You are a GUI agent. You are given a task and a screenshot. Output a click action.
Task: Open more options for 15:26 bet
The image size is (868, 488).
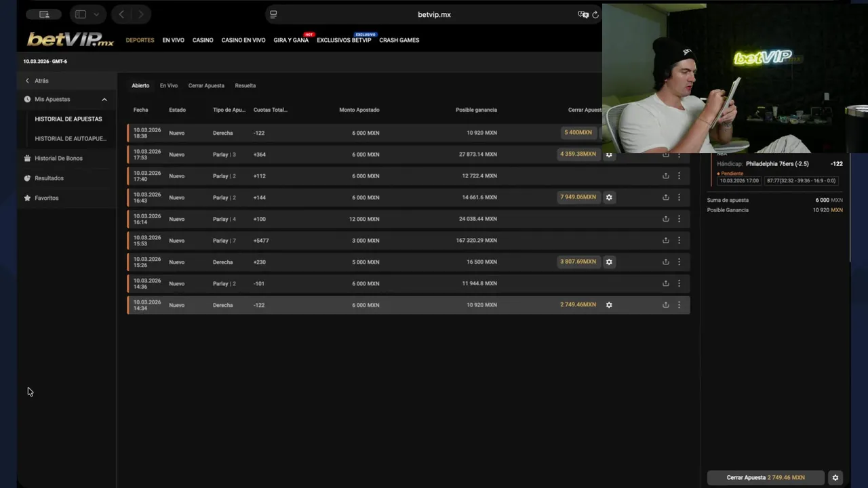coord(679,262)
